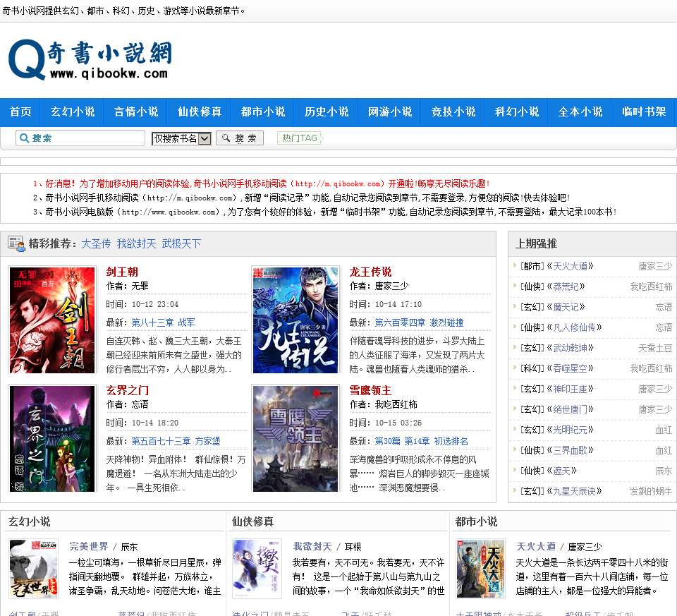Select author name 我吃西红柿 beside 《莽荒纪》
Screen dimensions: 677x616
coord(651,286)
